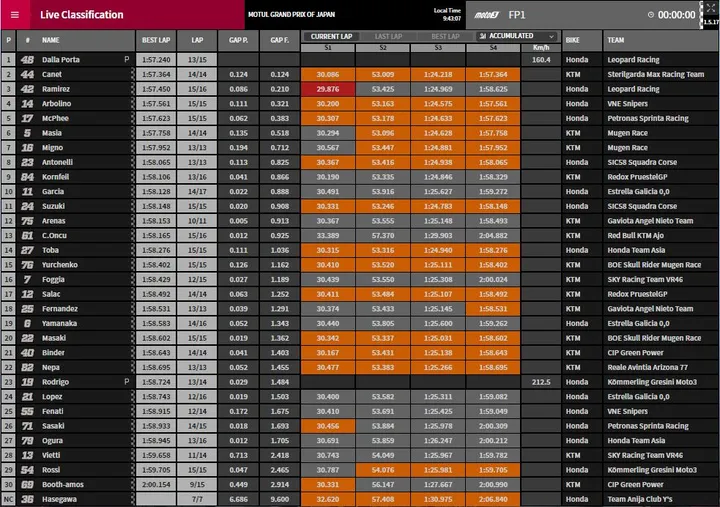
Task: Open the ACCUMULATED dropdown
Action: [x=517, y=36]
